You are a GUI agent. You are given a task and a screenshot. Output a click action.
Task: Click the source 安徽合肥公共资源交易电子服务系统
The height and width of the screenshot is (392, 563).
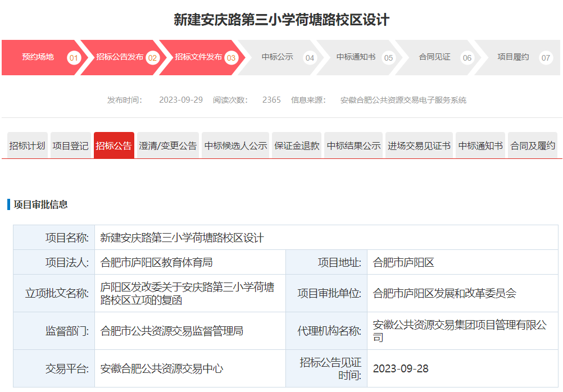click(403, 100)
